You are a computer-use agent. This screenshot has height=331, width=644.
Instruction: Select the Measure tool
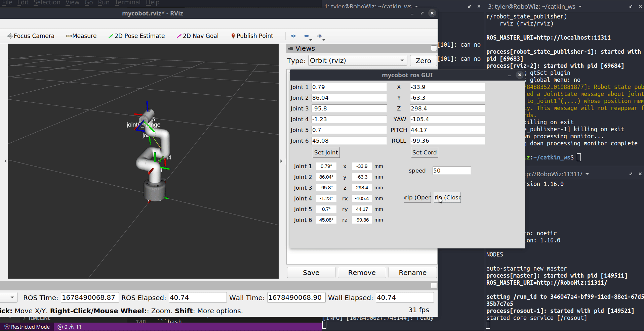click(x=81, y=36)
